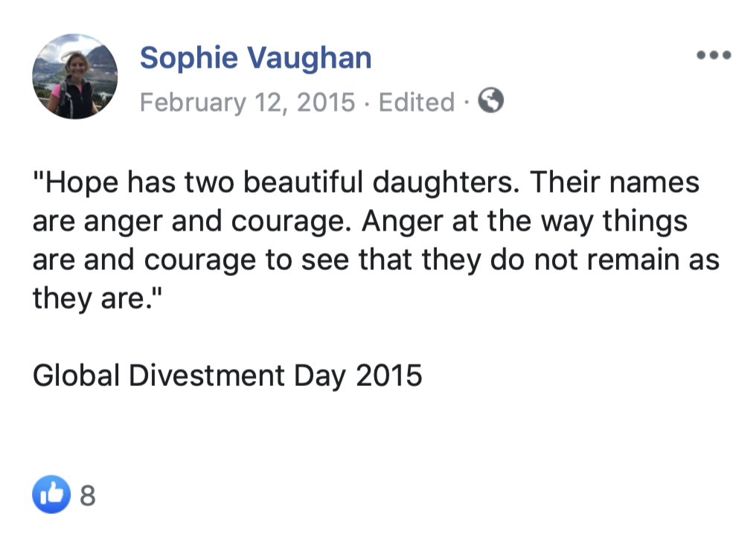Click the blue thumbs-up like icon
This screenshot has width=756, height=534.
point(51,495)
